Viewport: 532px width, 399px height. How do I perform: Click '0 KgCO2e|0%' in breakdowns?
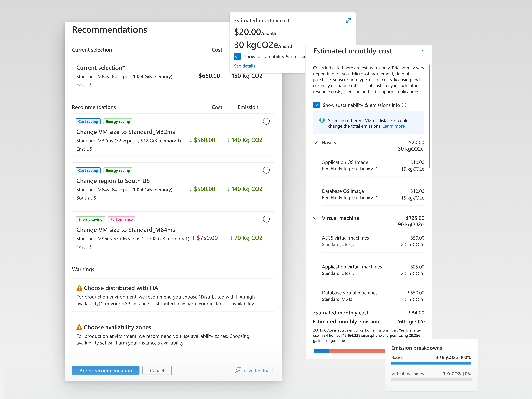(457, 374)
